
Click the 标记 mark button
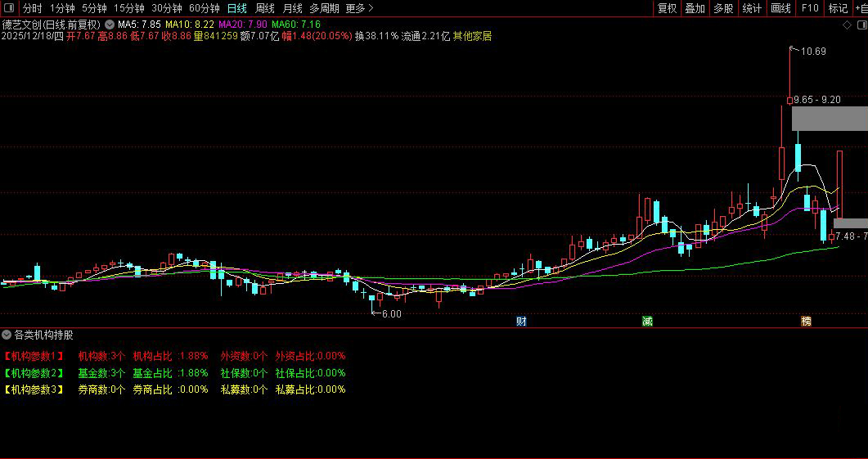838,8
